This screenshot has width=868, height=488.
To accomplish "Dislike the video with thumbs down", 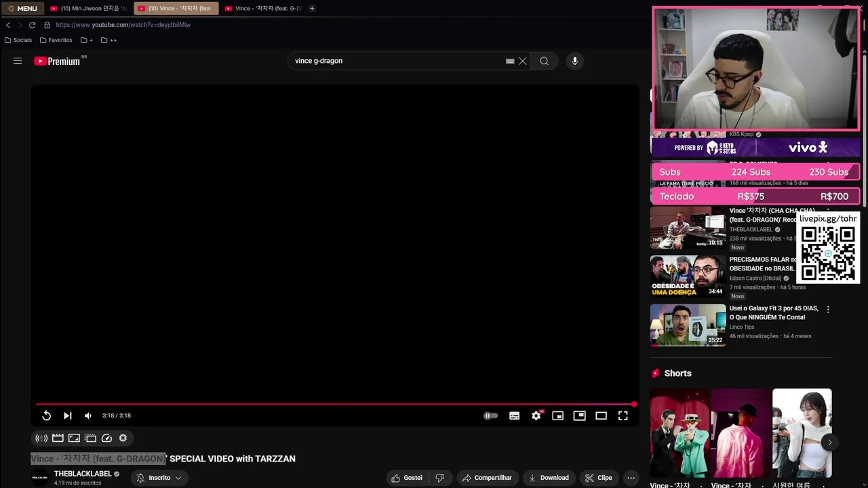I will [440, 478].
